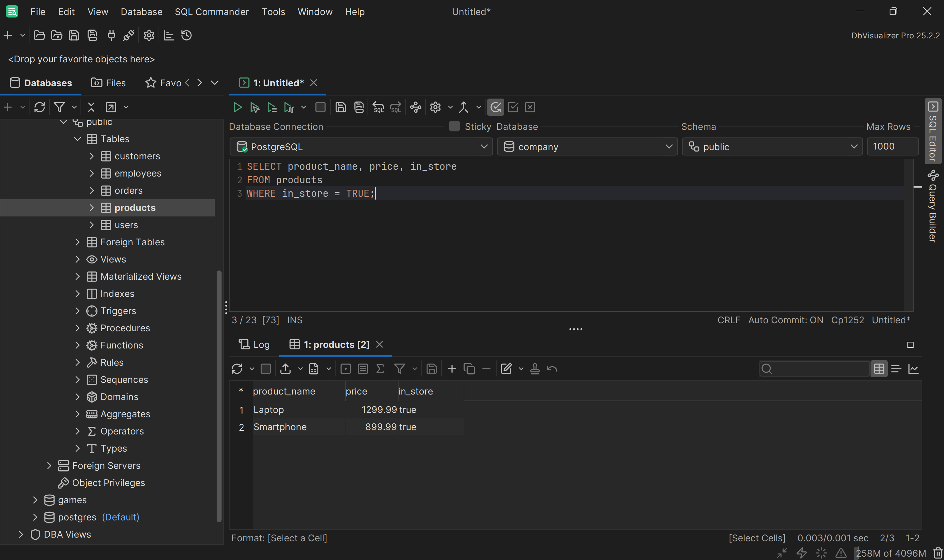
Task: Collapse the Tables node
Action: pos(77,139)
